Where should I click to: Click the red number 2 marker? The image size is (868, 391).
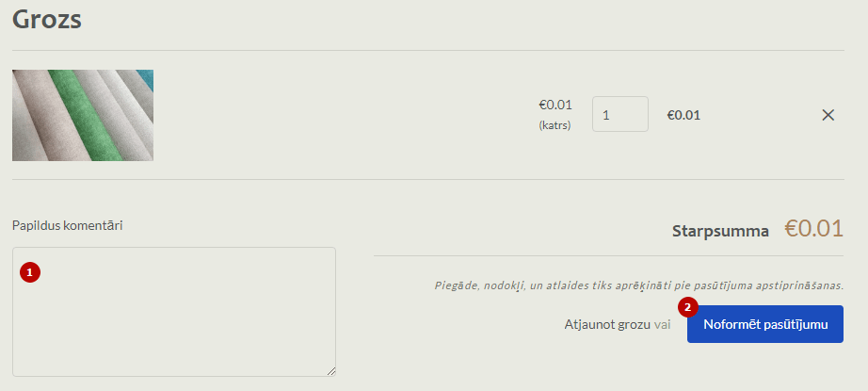(689, 307)
